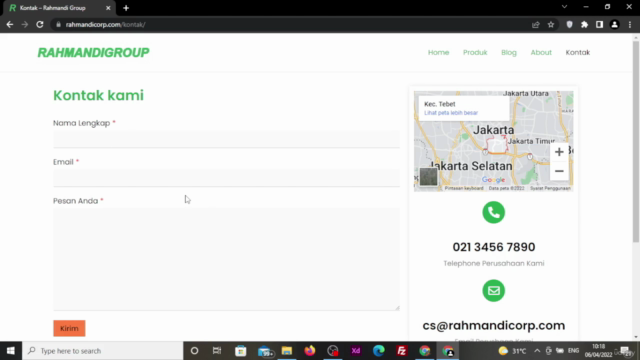
Task: Focus the Email input field
Action: (x=226, y=178)
